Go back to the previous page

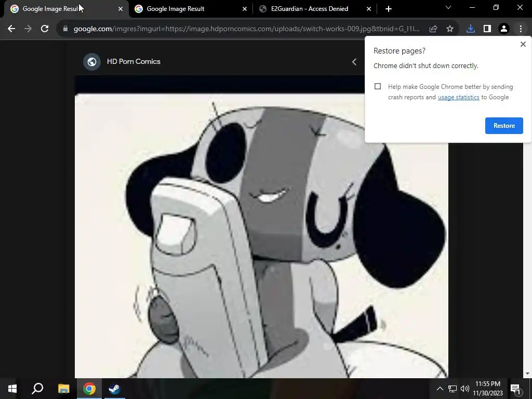[x=11, y=29]
